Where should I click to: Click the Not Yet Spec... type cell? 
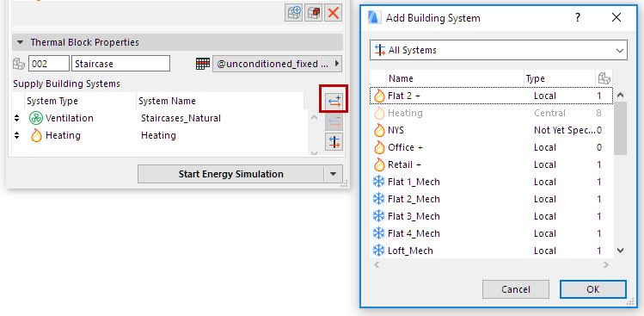coord(564,130)
